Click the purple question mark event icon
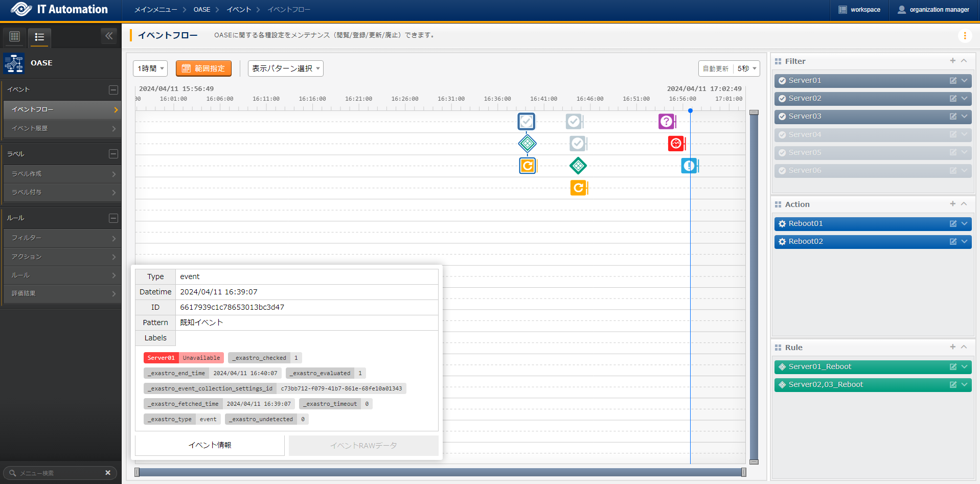Image resolution: width=980 pixels, height=484 pixels. [666, 122]
